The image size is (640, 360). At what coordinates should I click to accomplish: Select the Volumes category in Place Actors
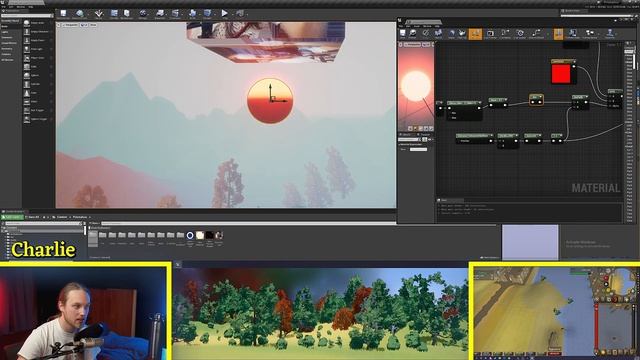[x=6, y=54]
